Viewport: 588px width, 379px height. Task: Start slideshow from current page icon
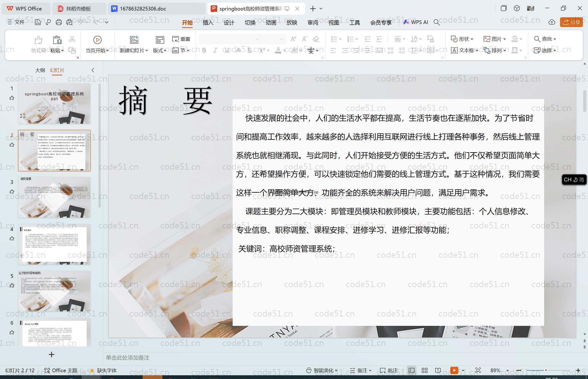pos(97,40)
